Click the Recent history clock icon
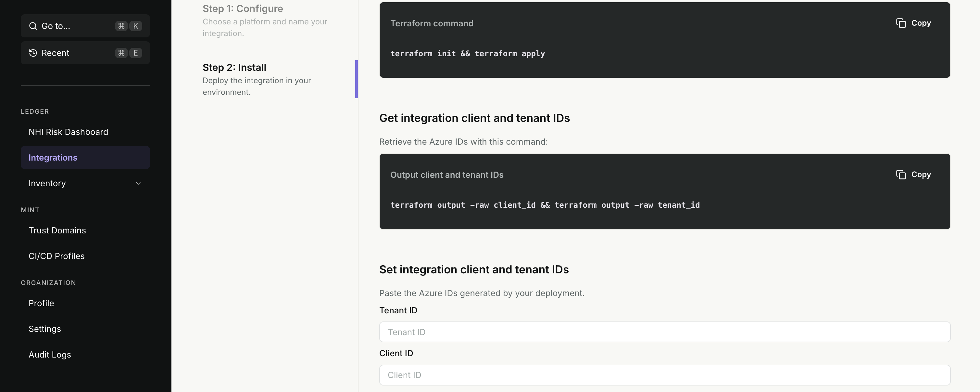Screen dimensions: 980x392 (33, 53)
